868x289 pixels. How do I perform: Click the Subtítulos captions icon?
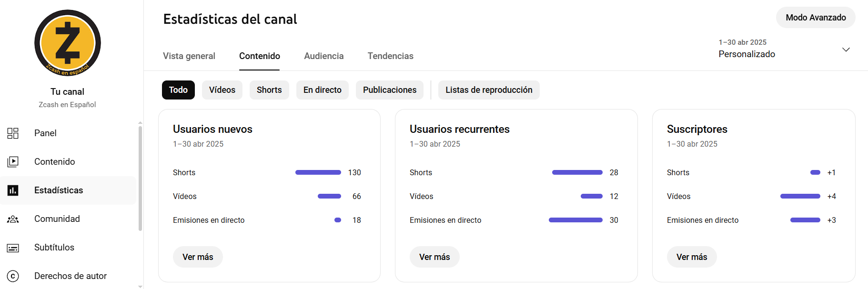[x=13, y=248]
